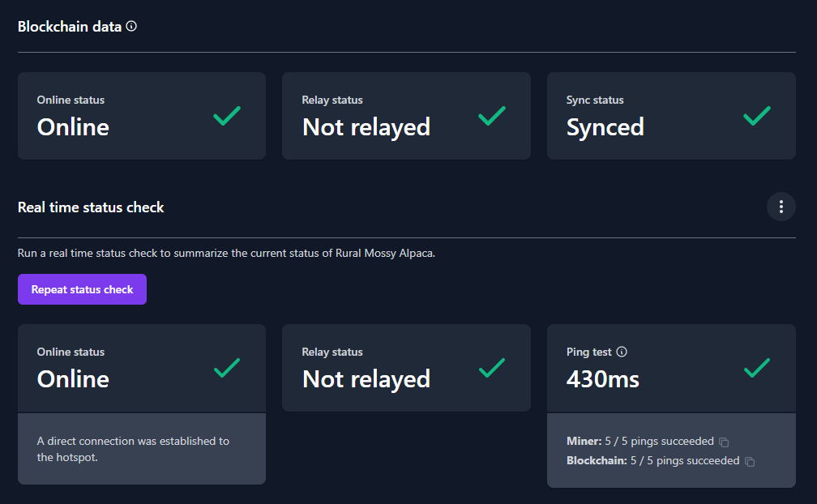The width and height of the screenshot is (817, 504).
Task: Select the '430ms' ping value
Action: 603,379
